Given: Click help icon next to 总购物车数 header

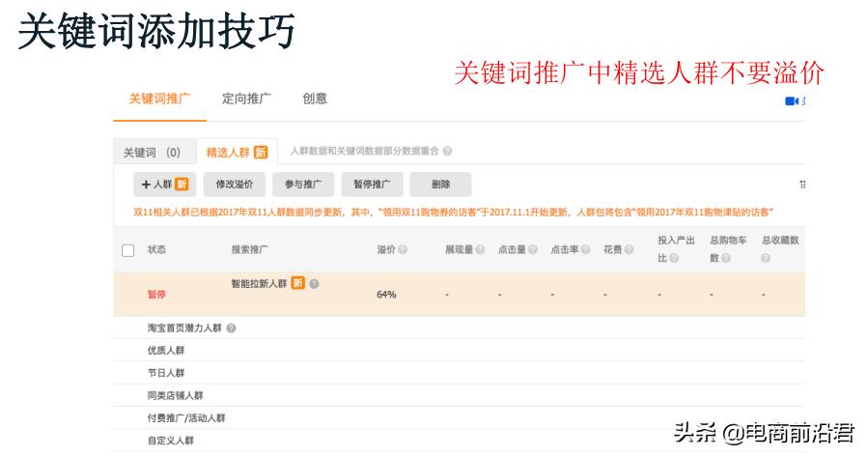Looking at the screenshot, I should [x=726, y=258].
